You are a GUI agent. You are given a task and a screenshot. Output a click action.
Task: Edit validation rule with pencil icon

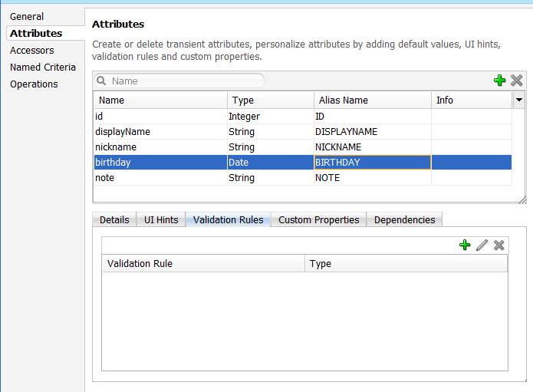click(x=482, y=245)
